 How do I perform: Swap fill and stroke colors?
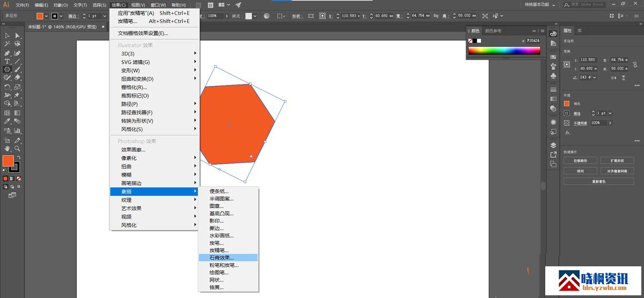click(x=19, y=157)
